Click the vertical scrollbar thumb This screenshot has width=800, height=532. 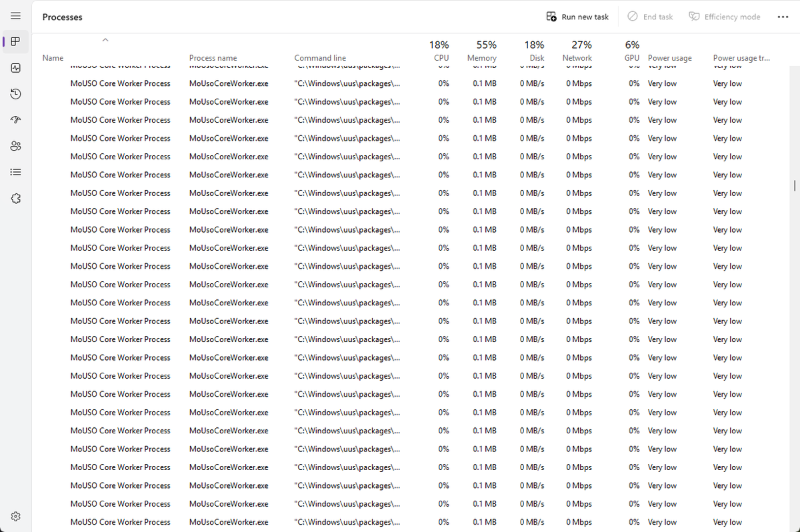coord(794,185)
